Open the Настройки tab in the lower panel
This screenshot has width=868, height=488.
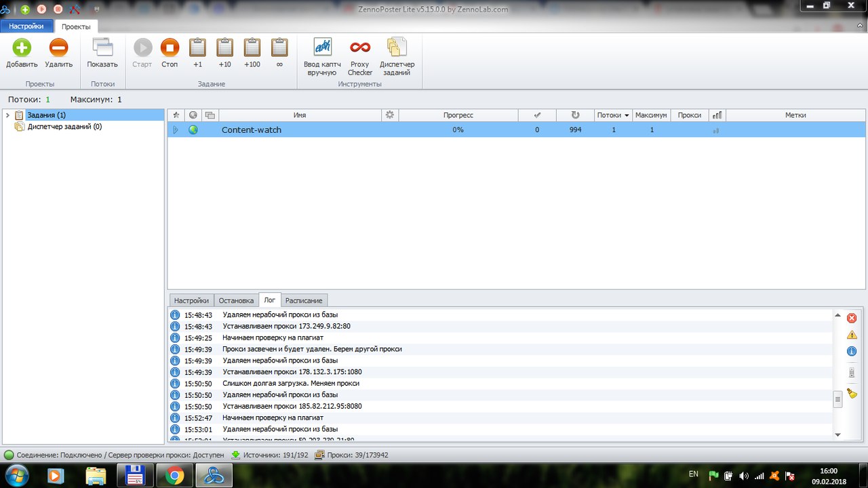point(191,300)
